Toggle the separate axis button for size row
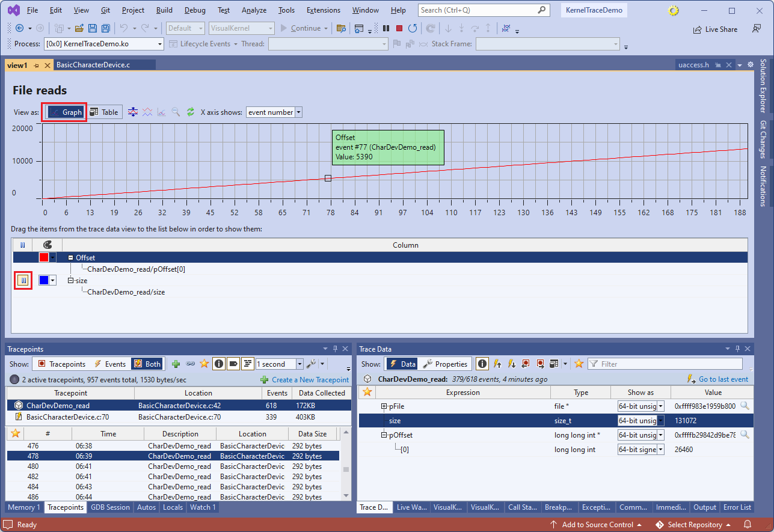 (x=23, y=280)
